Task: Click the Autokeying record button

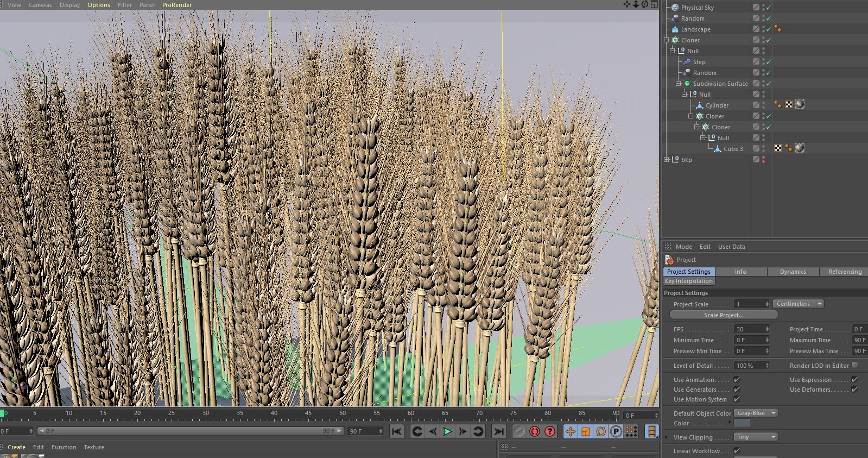Action: tap(535, 431)
